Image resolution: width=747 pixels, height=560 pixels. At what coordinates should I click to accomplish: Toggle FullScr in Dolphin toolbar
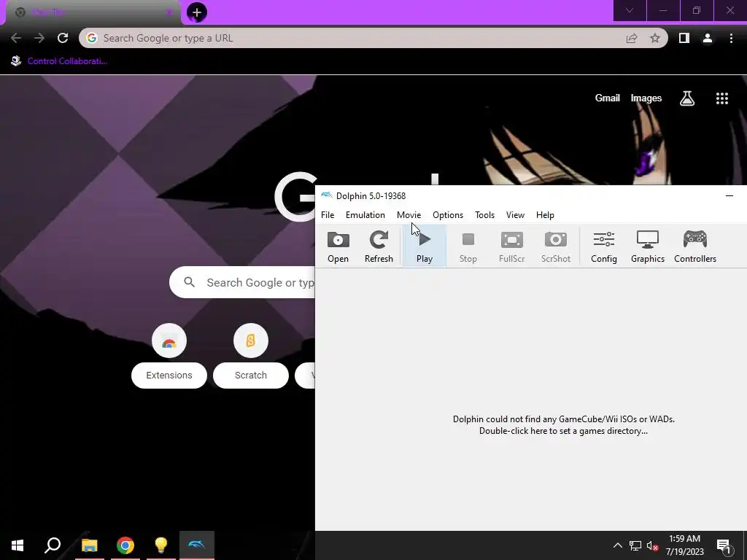pos(511,246)
